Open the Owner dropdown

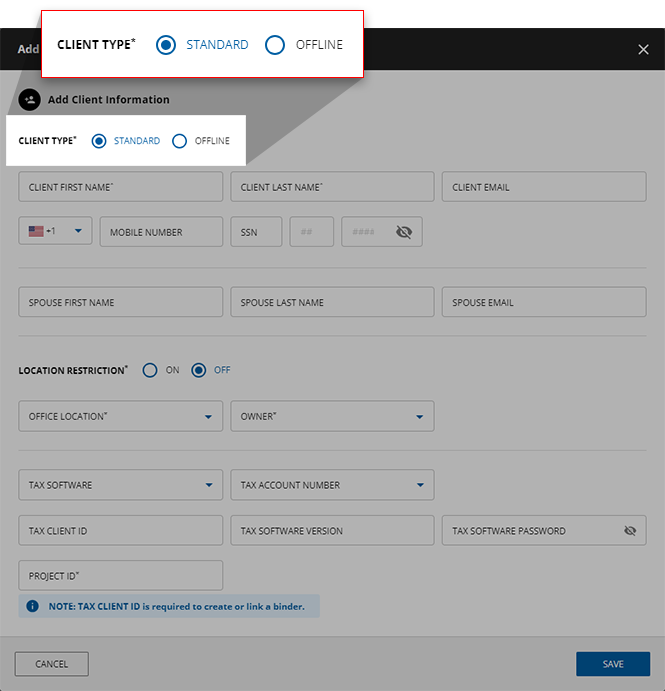420,417
